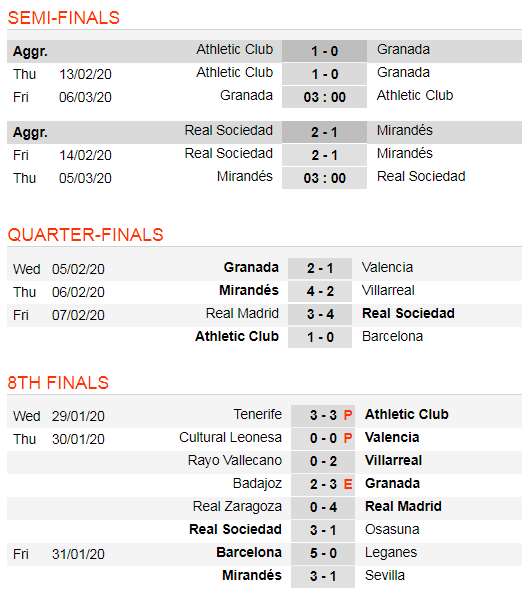This screenshot has height=599, width=522.
Task: Open the Real Sociedad 2 - 1 Mirandés aggregate score
Action: [324, 132]
